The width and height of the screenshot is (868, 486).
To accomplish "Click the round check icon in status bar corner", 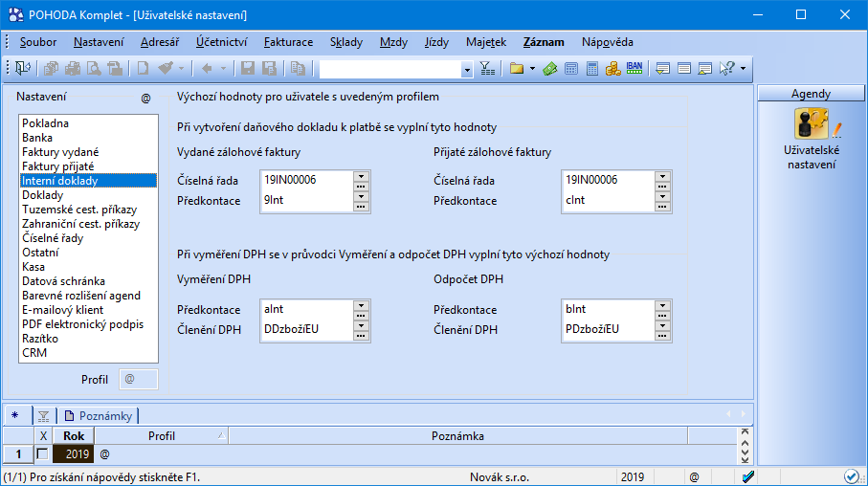I will [852, 476].
